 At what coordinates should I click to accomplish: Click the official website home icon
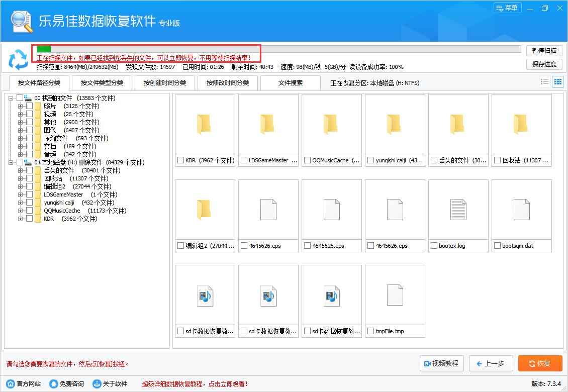pos(11,383)
